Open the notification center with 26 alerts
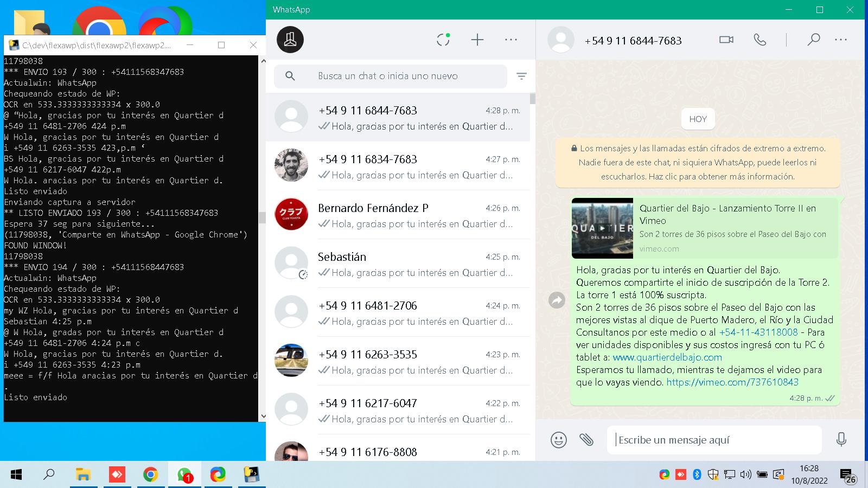868x488 pixels. click(848, 476)
